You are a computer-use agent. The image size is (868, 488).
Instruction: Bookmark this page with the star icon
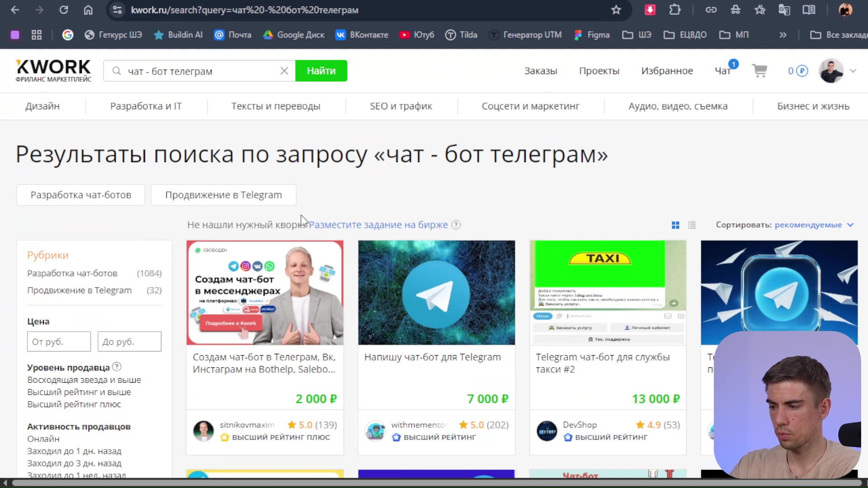[616, 10]
